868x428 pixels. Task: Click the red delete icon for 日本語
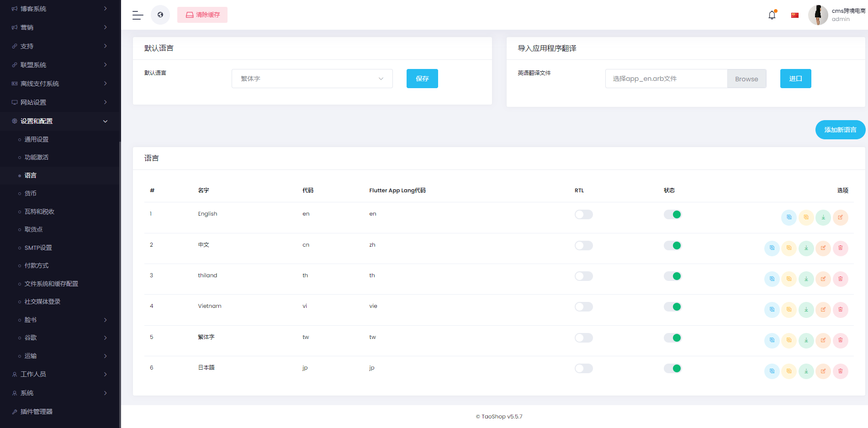(841, 371)
